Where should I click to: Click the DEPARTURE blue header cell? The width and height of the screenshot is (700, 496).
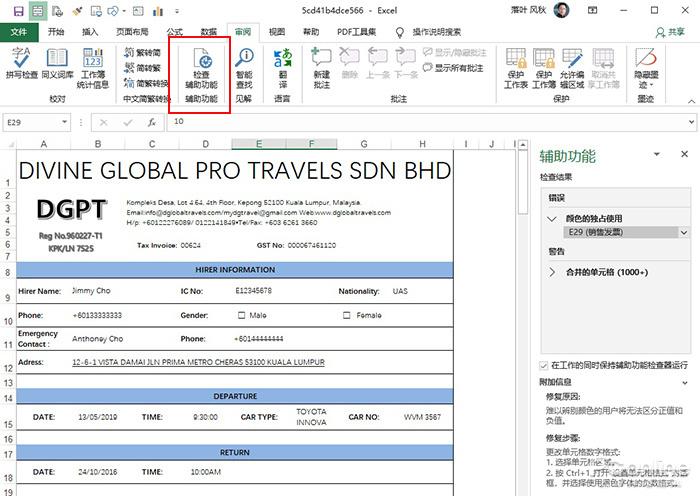[235, 396]
